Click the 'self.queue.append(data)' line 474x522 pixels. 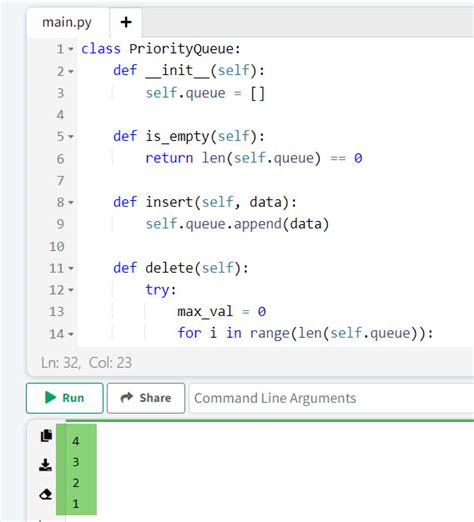click(237, 224)
